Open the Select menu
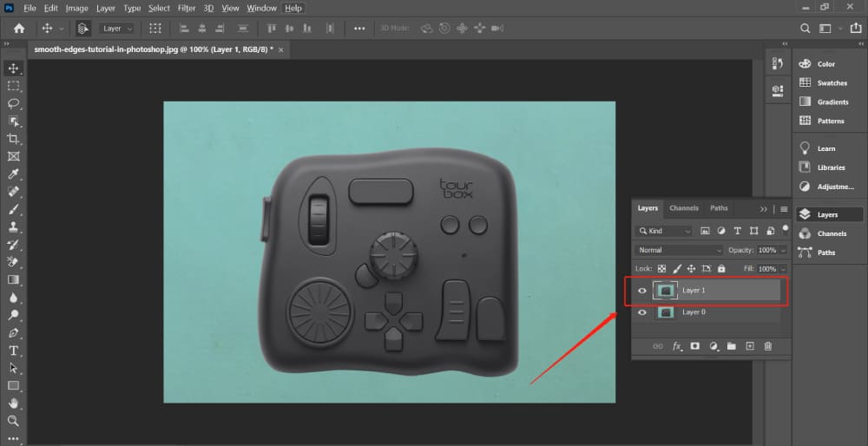Image resolution: width=868 pixels, height=446 pixels. pyautogui.click(x=159, y=9)
